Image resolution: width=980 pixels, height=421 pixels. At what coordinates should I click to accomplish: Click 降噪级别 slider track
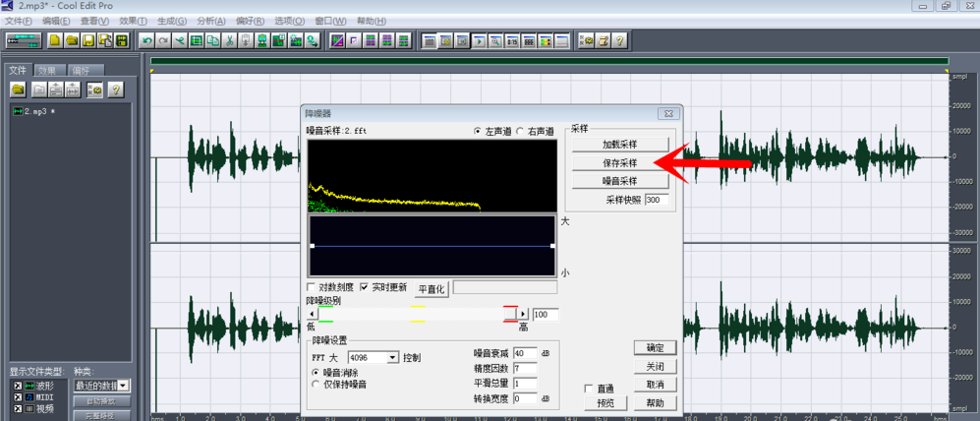click(x=418, y=314)
